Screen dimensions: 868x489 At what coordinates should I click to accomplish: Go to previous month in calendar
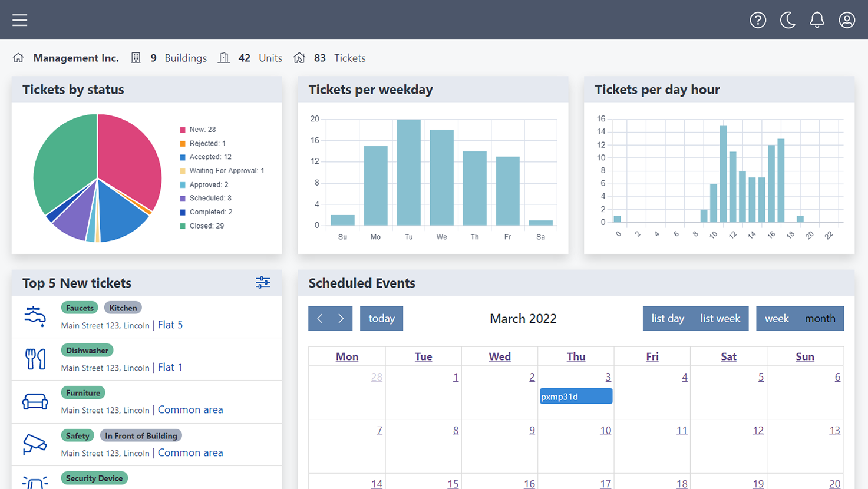tap(319, 318)
